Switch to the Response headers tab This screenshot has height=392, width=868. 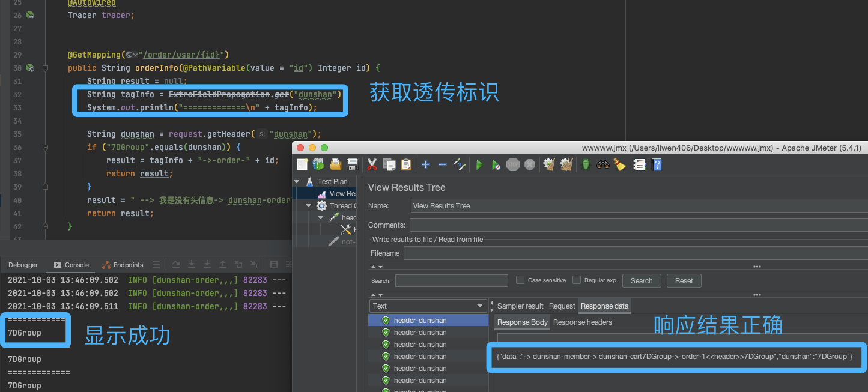tap(582, 322)
